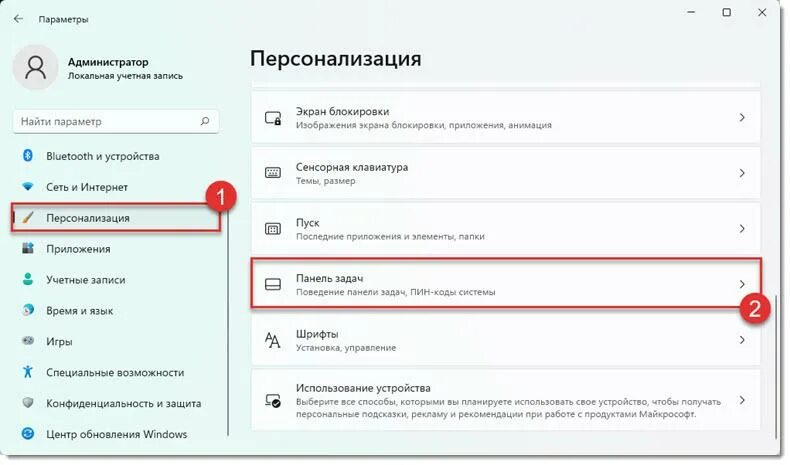Image resolution: width=790 pixels, height=465 pixels.
Task: Go to Учетные записи section
Action: 116,280
